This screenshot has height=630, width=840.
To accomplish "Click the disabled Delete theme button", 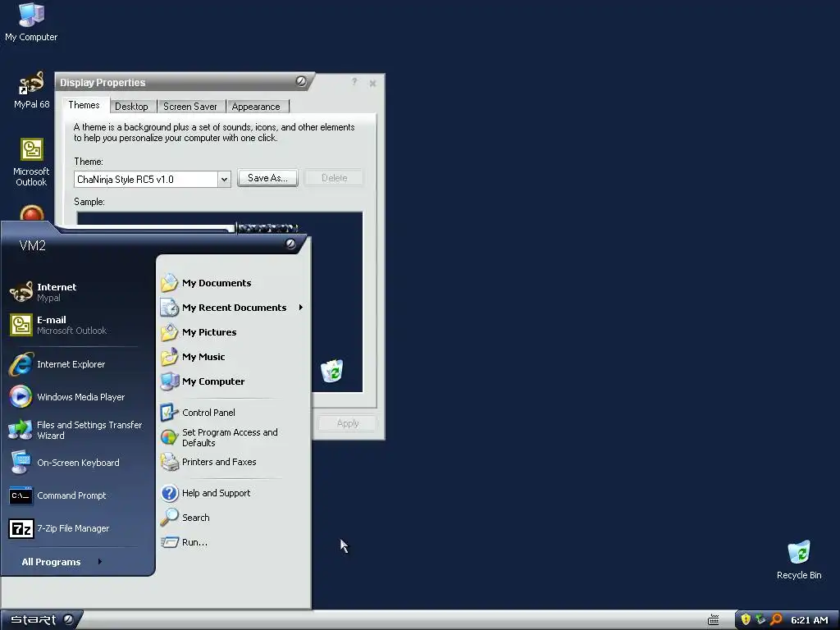I will point(334,178).
